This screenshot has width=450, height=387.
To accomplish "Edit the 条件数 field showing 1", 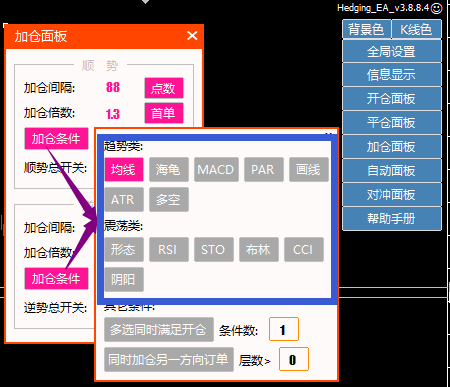I will tap(284, 329).
